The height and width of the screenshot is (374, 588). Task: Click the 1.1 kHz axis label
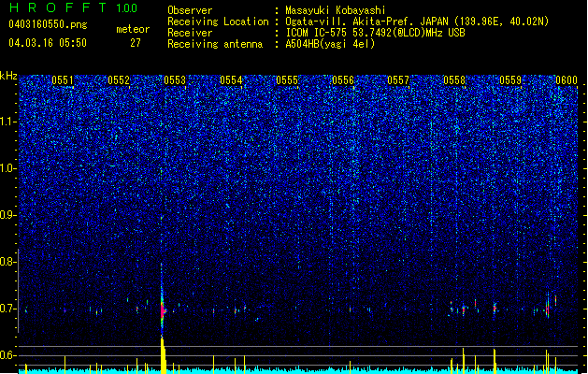[8, 122]
